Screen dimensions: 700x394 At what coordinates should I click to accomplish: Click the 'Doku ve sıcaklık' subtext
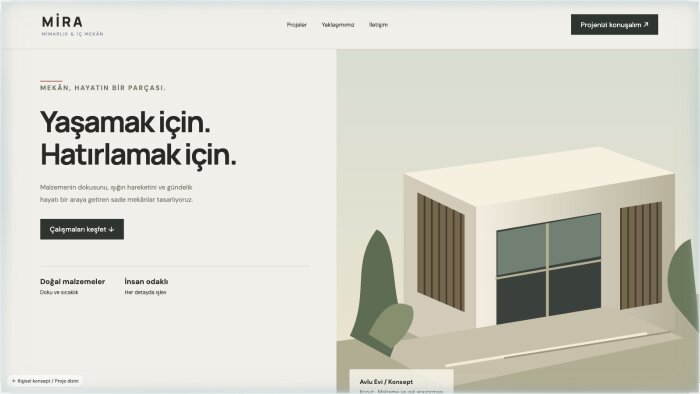59,293
